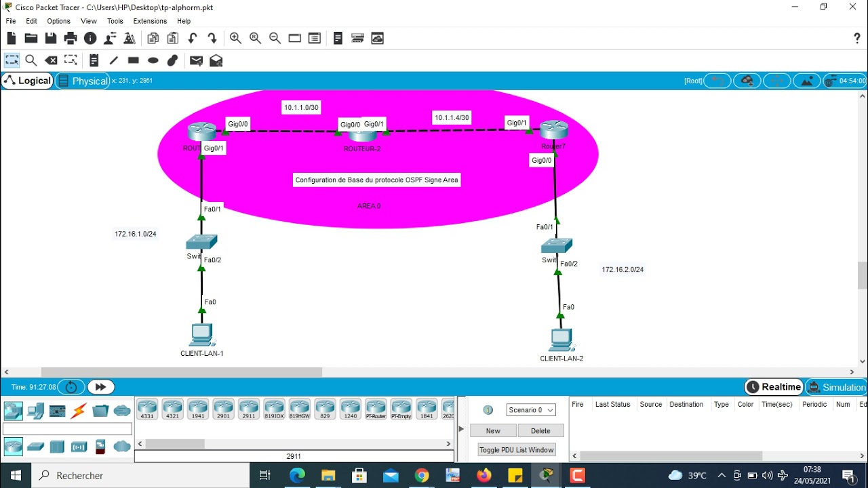868x488 pixels.
Task: Choose the Inspect magnifier tool
Action: pos(31,60)
